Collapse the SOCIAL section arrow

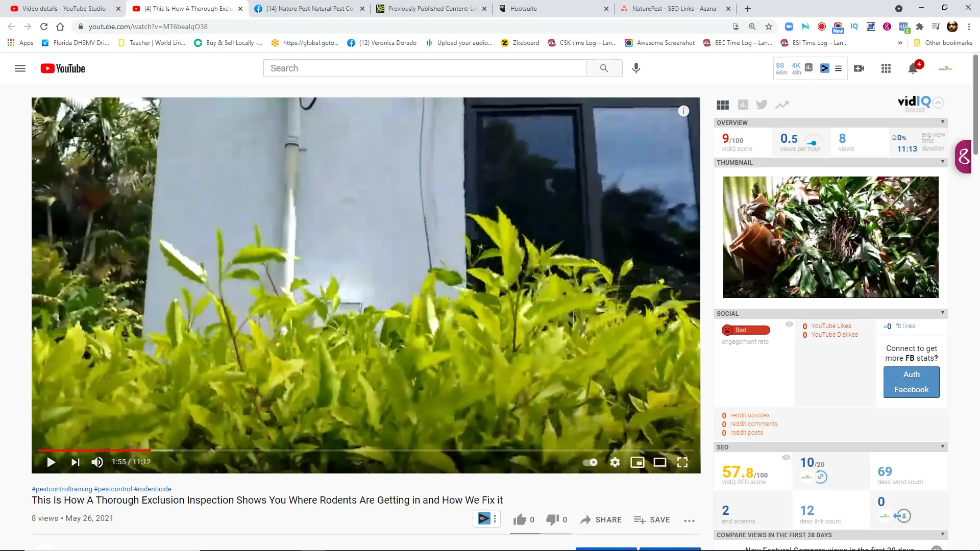click(x=943, y=313)
